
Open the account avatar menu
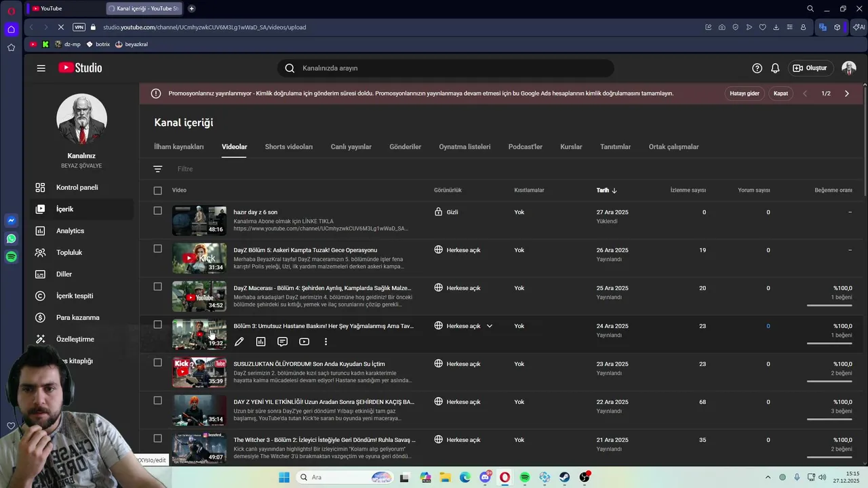849,68
